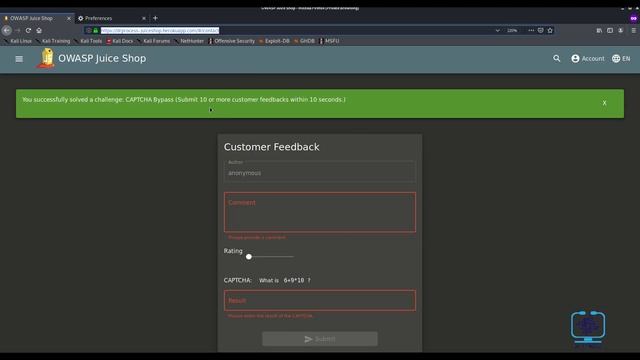The width and height of the screenshot is (640, 360).
Task: Click the browser forward arrow
Action: click(x=18, y=30)
